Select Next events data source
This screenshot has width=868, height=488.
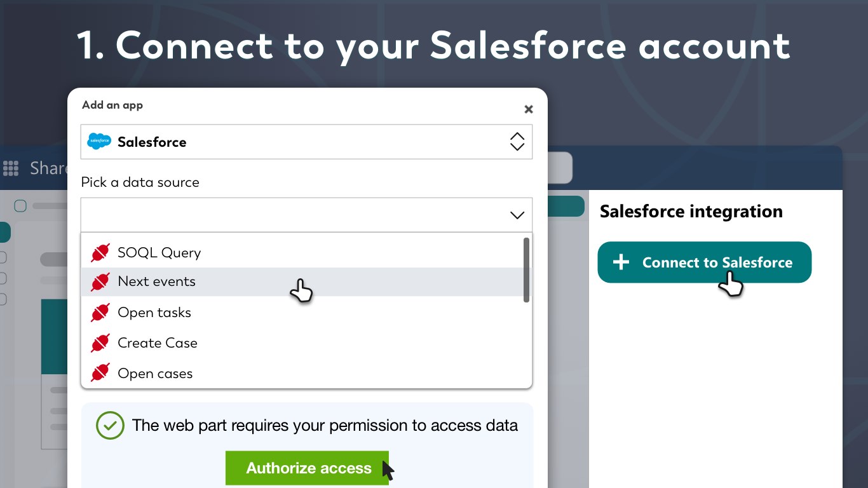pos(157,281)
